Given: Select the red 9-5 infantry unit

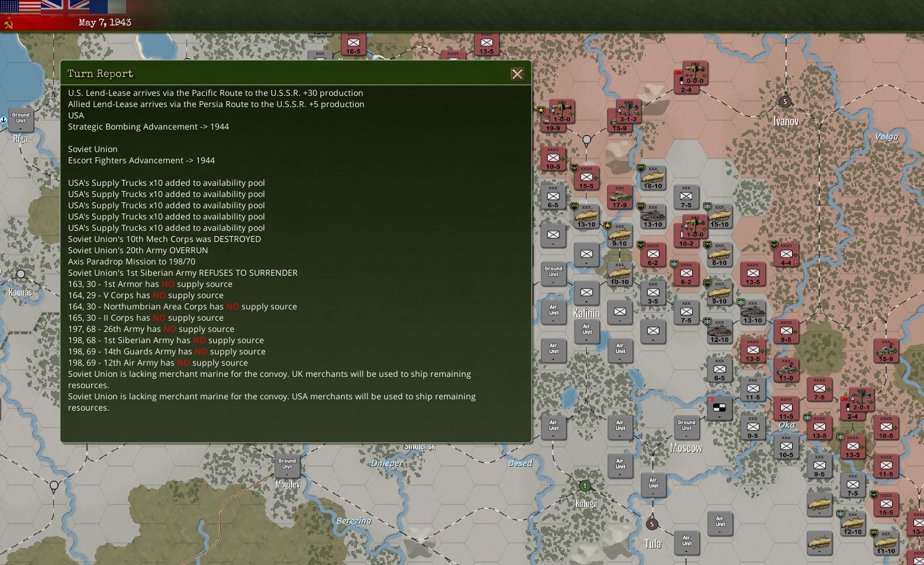Looking at the screenshot, I should [x=786, y=331].
